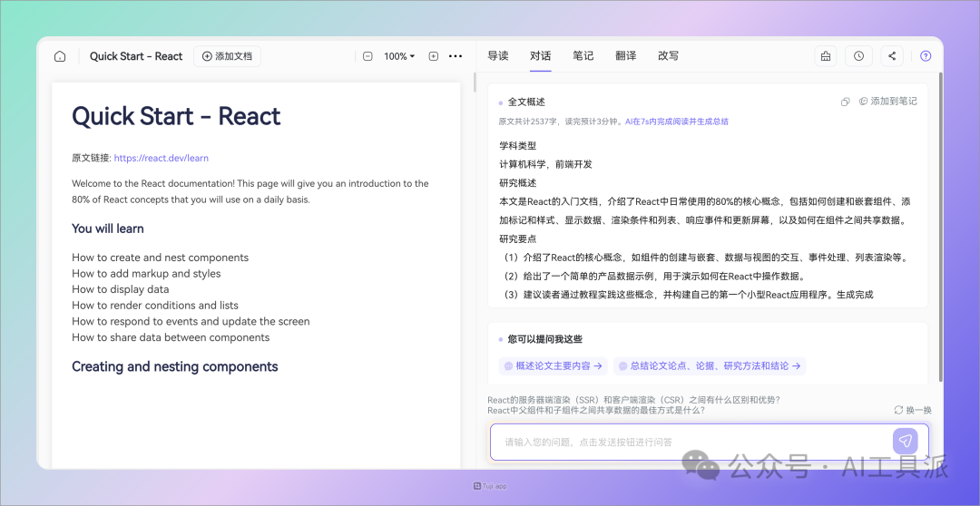Click the line How to create and nest components

160,258
